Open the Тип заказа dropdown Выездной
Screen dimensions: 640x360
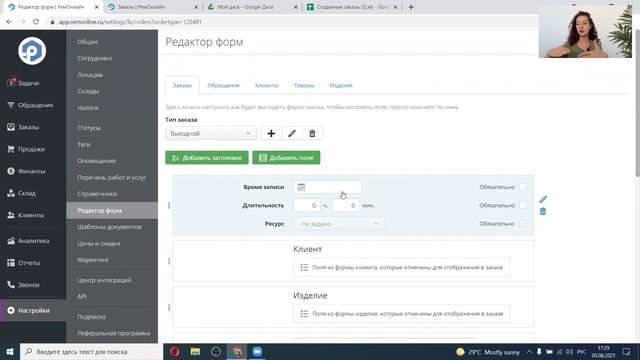click(211, 133)
